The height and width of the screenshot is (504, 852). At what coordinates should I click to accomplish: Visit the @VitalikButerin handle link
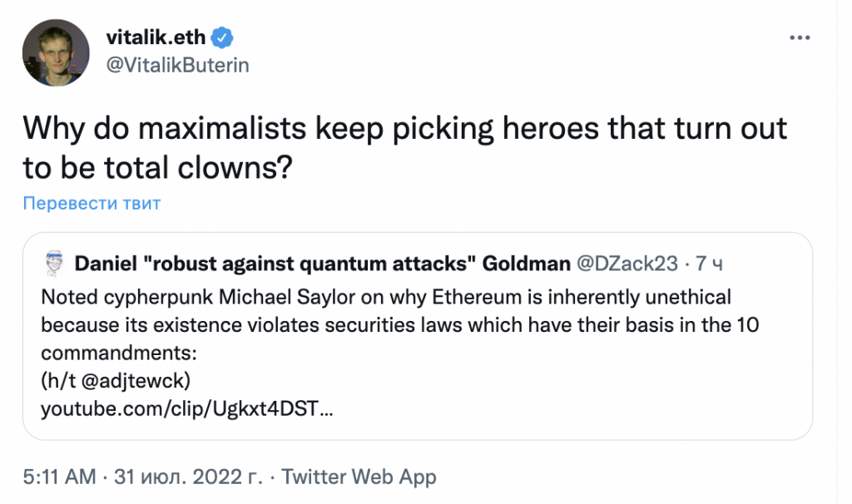tap(178, 65)
